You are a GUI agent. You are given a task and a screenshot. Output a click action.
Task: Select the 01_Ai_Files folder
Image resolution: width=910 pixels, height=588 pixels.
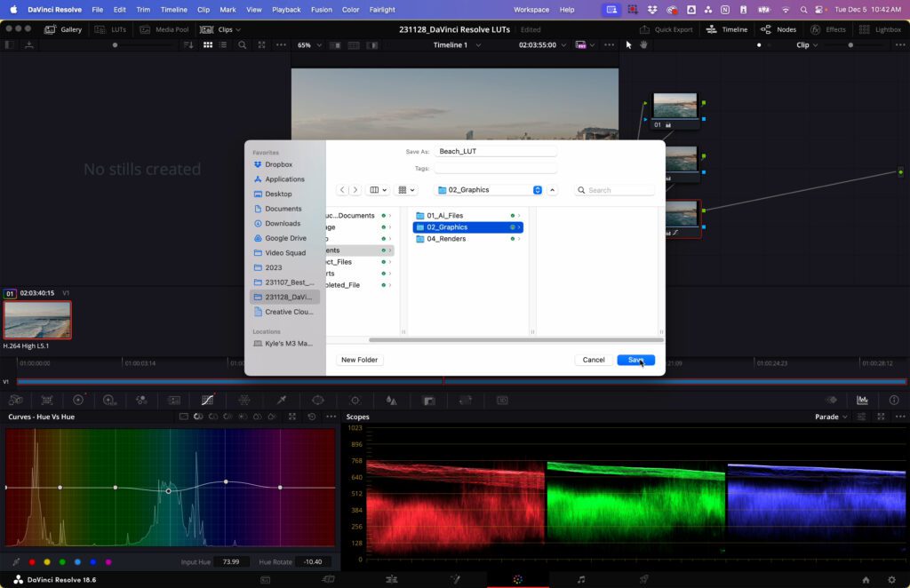[x=467, y=216]
